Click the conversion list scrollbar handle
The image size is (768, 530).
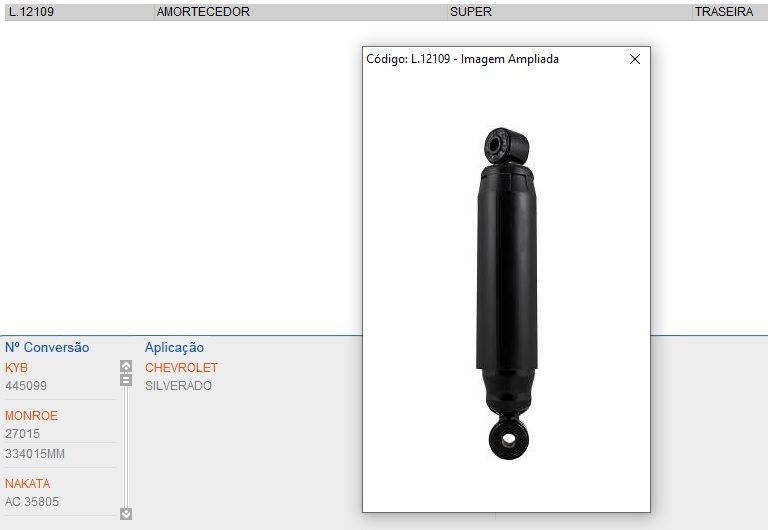tap(126, 380)
